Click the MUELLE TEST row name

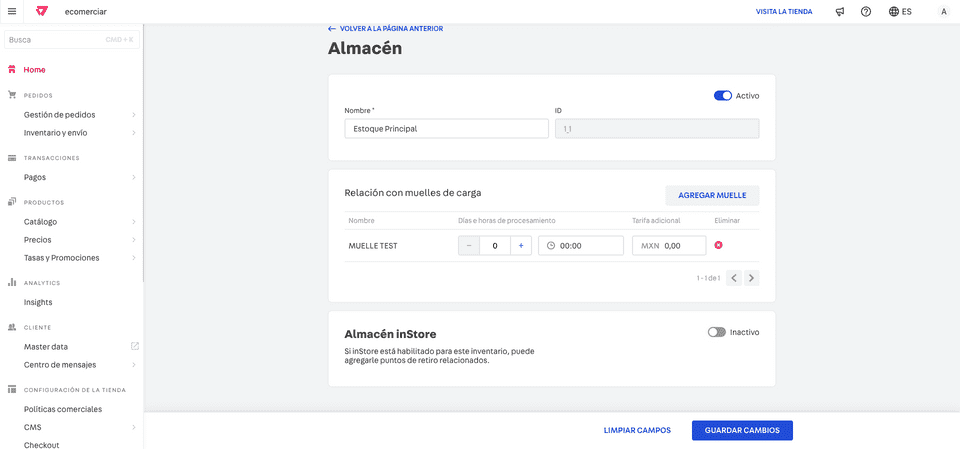click(373, 246)
